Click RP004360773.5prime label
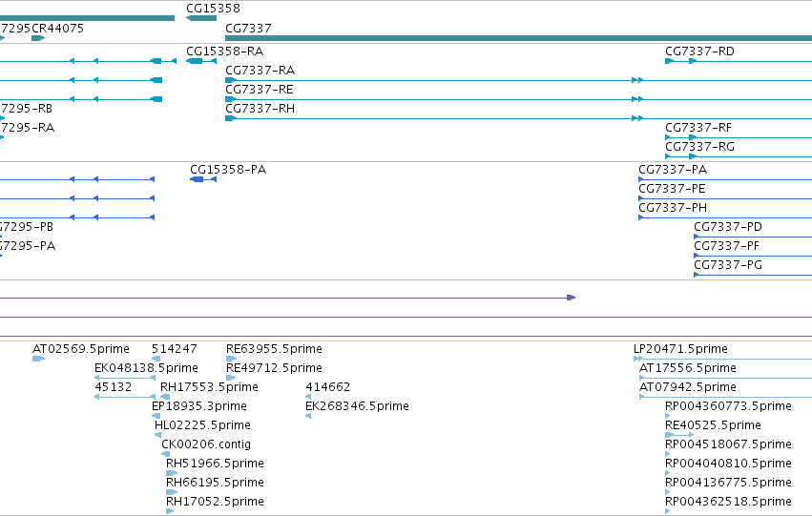 tap(728, 406)
